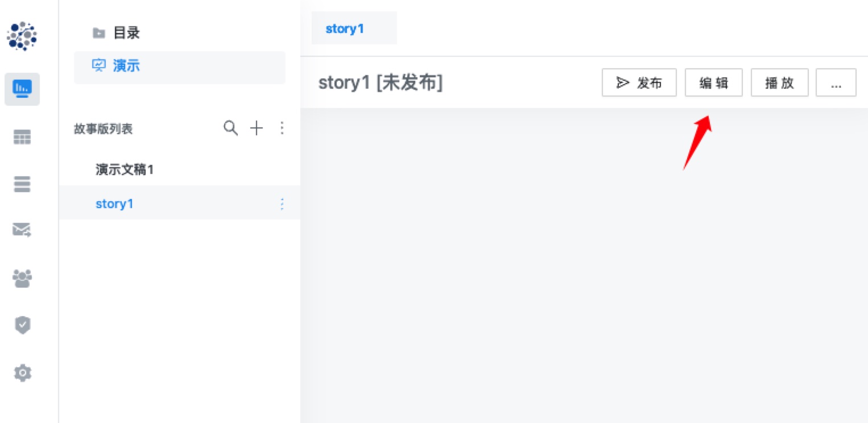Add a new story with plus icon
Screen dimensions: 868x423
(x=257, y=128)
